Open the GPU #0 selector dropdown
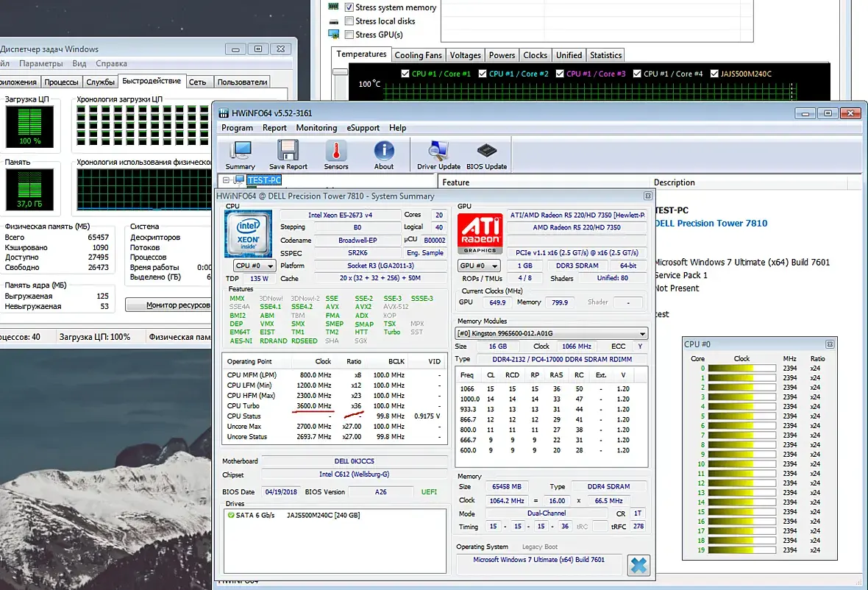This screenshot has height=590, width=868. (479, 266)
